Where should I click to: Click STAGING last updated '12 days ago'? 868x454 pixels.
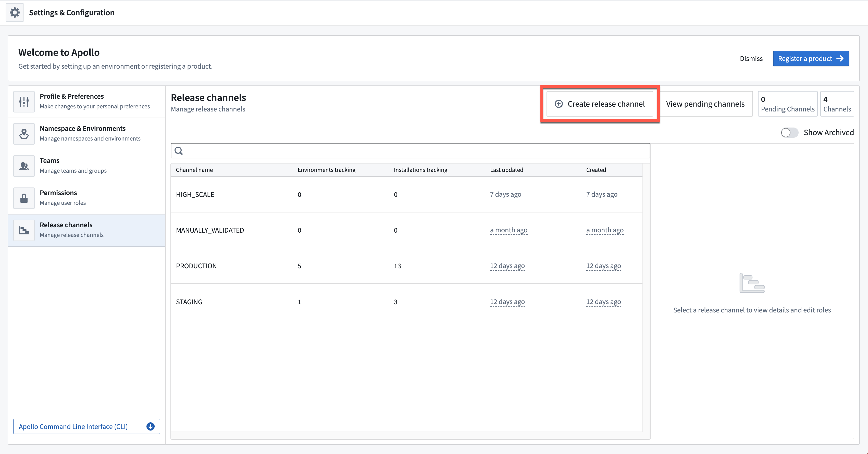pos(507,302)
